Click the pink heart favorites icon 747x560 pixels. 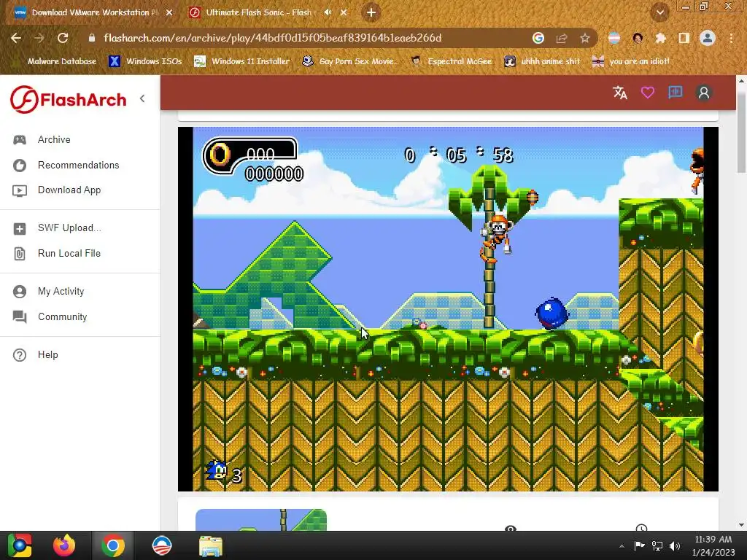point(648,93)
